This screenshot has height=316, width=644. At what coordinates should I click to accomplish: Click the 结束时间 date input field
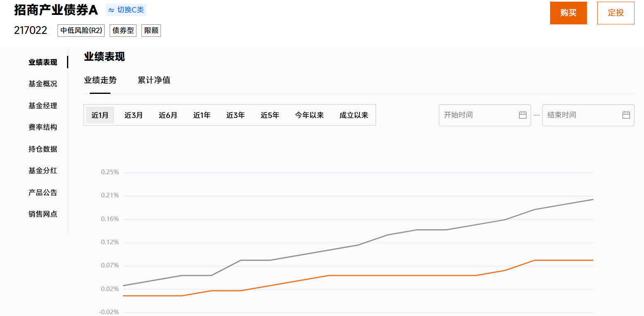pos(588,115)
